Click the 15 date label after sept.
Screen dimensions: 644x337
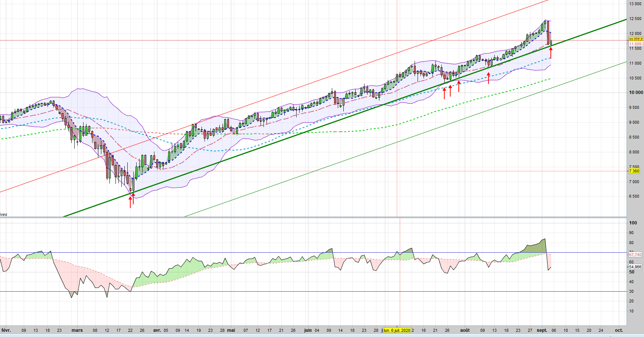coord(577,330)
